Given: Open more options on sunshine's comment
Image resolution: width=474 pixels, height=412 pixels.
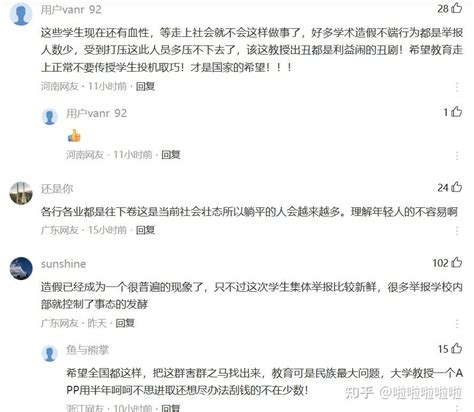Looking at the screenshot, I should click(x=457, y=323).
